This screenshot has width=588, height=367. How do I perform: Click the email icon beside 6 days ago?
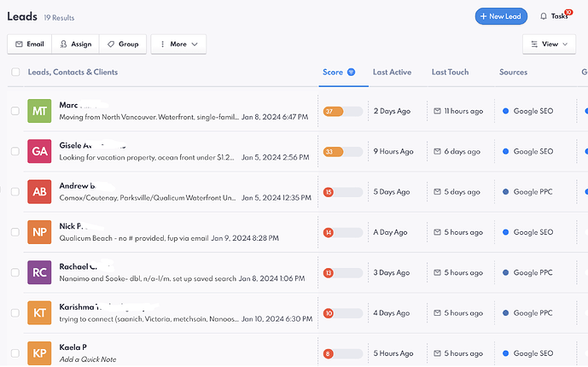[437, 151]
